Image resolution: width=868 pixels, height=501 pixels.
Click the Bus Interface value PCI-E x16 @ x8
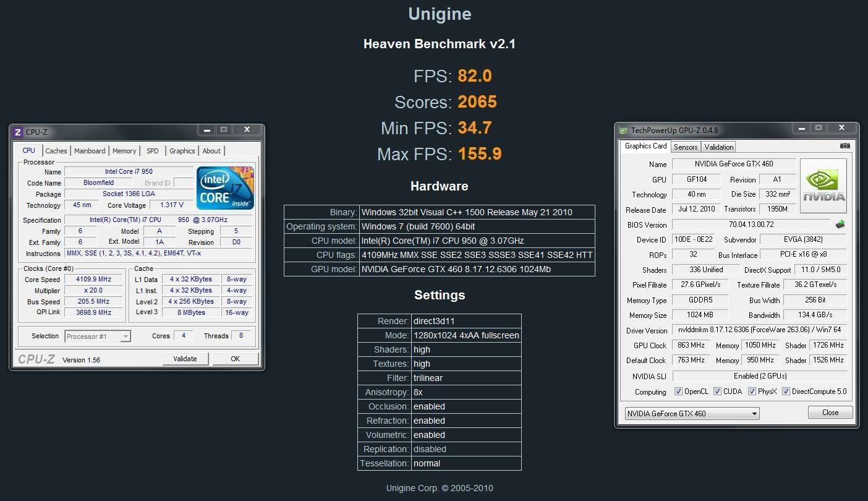point(803,254)
